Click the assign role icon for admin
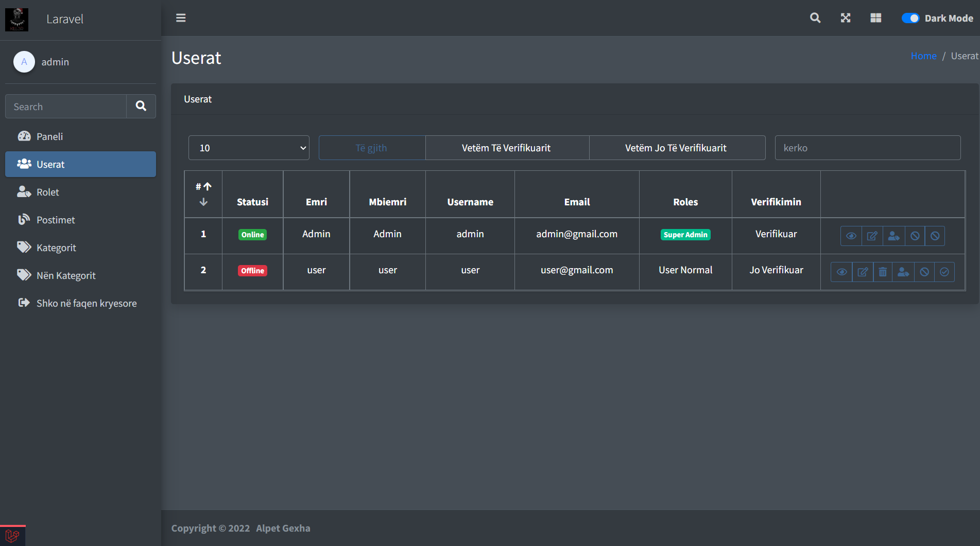Viewport: 980px width, 546px height. (x=894, y=236)
